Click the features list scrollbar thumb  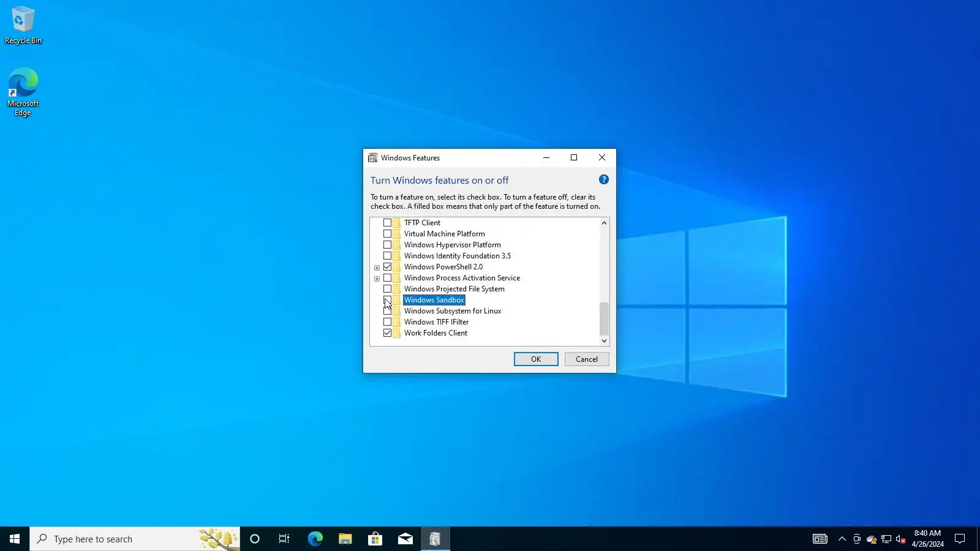[x=604, y=318]
